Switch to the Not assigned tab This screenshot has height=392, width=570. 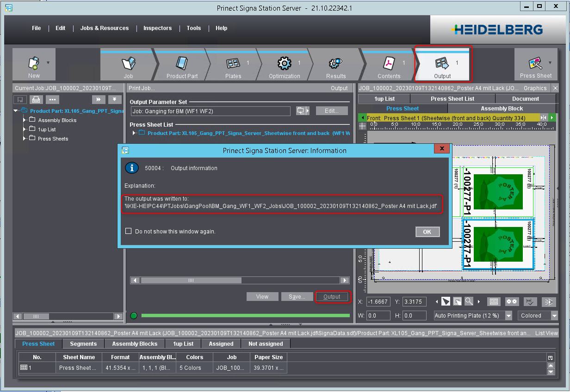tap(266, 344)
